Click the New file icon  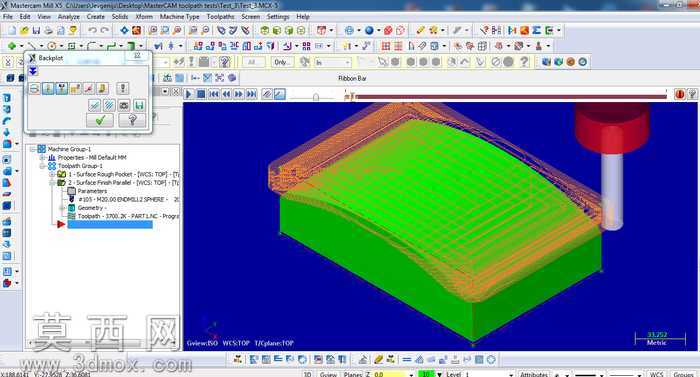12,30
